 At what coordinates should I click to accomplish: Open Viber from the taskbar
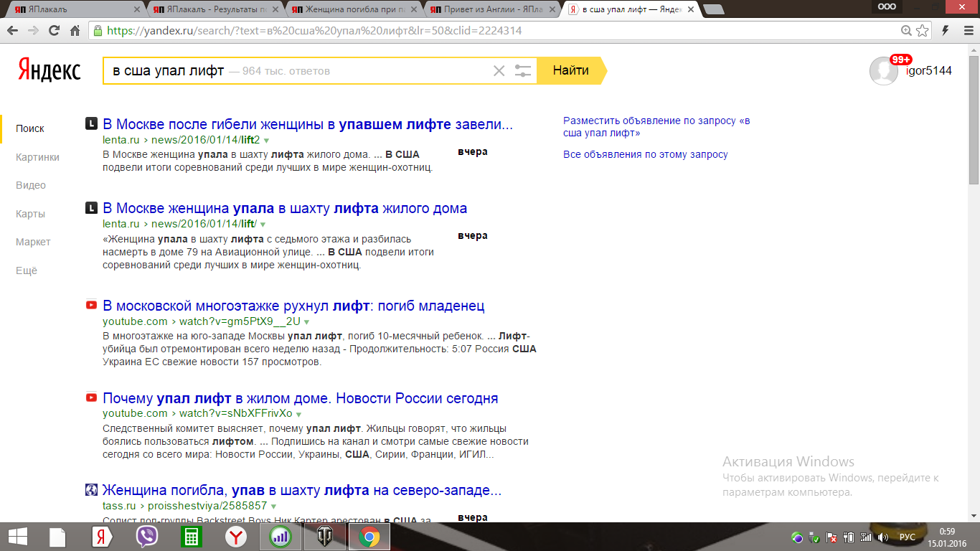click(x=146, y=537)
